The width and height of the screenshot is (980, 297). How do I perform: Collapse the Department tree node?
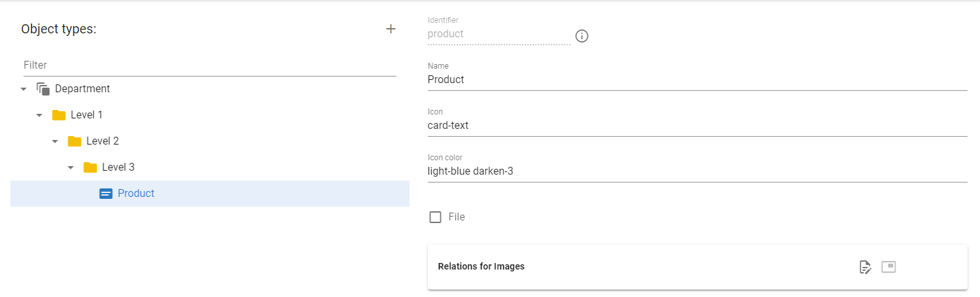click(x=24, y=89)
